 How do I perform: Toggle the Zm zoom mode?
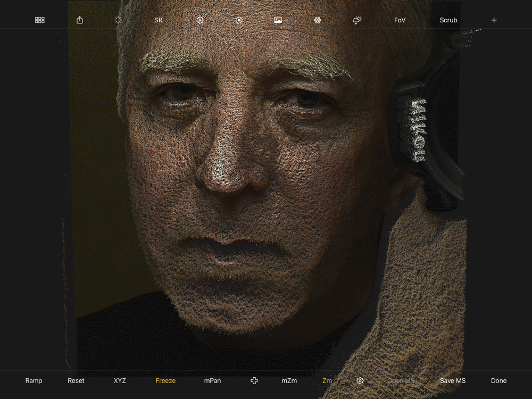327,381
